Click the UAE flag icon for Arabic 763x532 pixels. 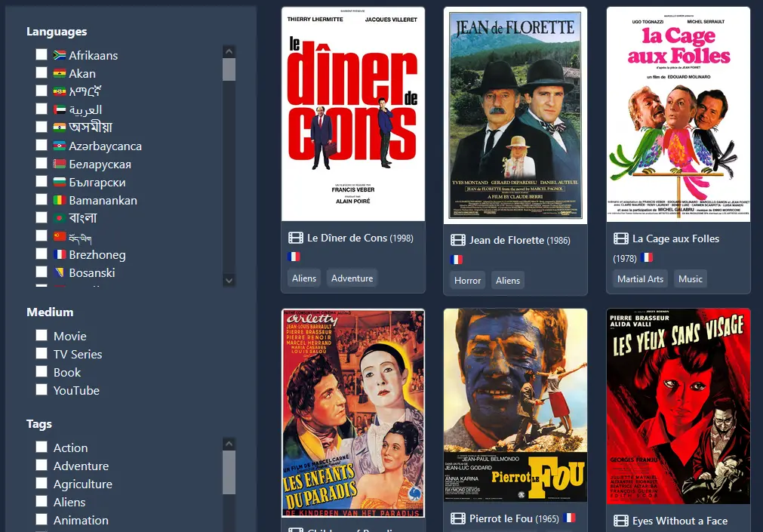60,109
